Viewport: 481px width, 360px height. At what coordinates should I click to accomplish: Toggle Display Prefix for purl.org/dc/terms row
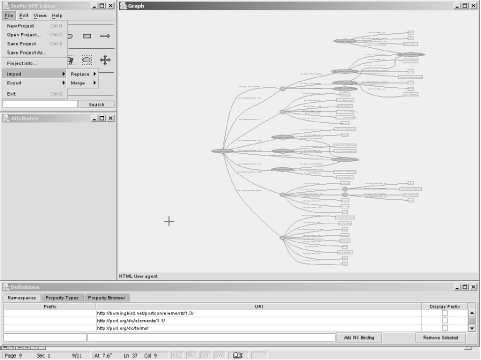point(445,328)
